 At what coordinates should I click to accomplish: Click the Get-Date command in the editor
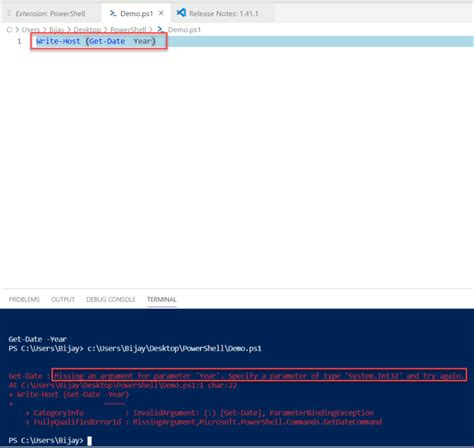107,41
